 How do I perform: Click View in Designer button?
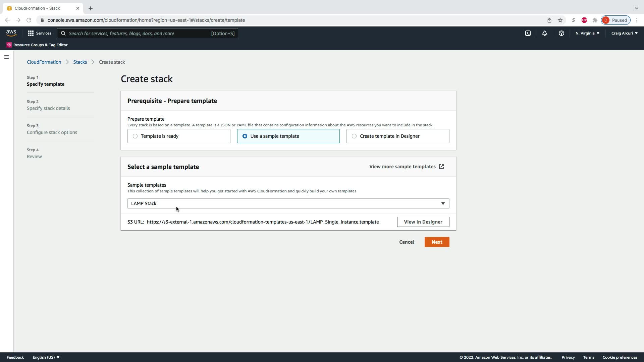tap(423, 222)
